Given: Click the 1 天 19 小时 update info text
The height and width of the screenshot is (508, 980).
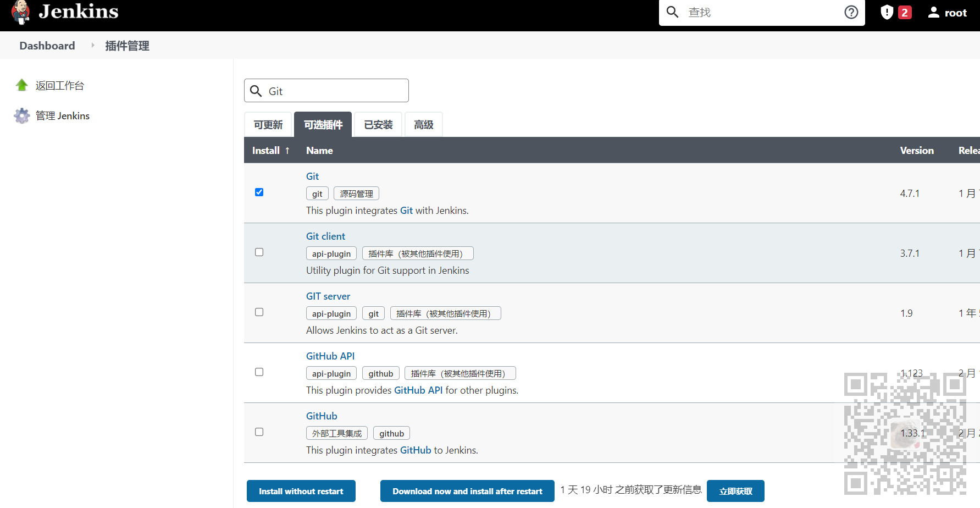Looking at the screenshot, I should coord(631,490).
